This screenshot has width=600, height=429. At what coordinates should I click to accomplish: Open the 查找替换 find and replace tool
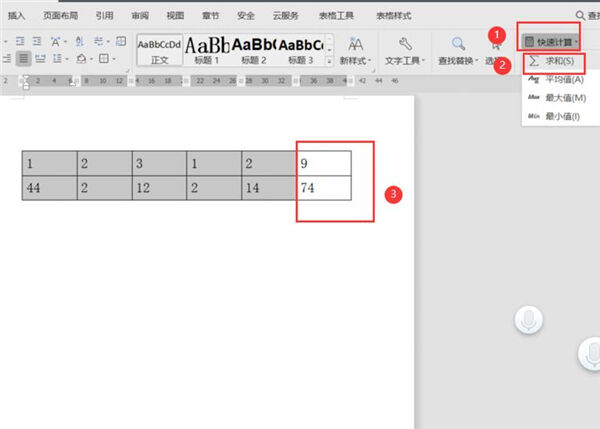point(458,51)
